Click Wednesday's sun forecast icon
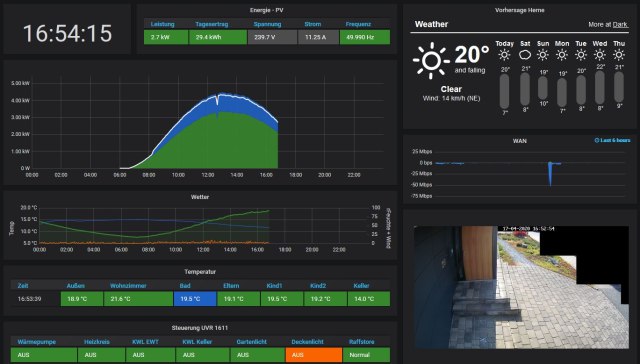The height and width of the screenshot is (364, 640). [x=600, y=55]
